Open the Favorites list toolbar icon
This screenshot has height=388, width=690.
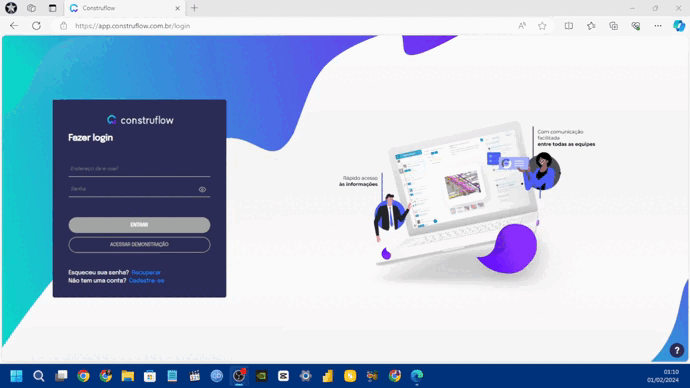pyautogui.click(x=591, y=26)
